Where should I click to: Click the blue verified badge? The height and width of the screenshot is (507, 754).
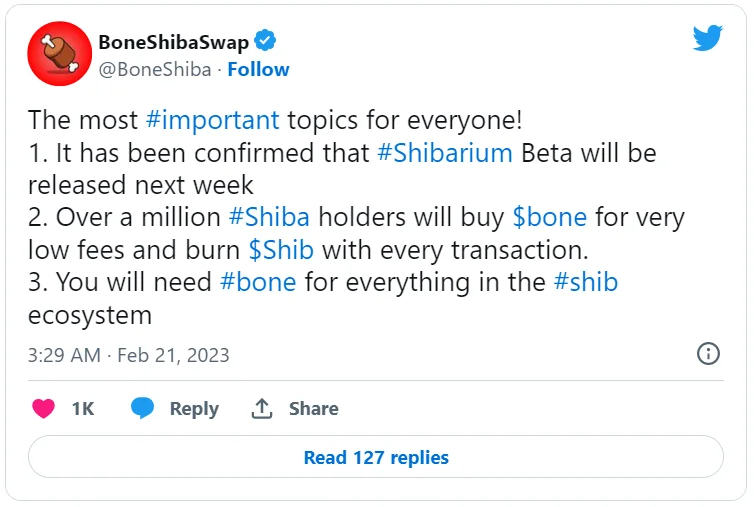(x=265, y=40)
